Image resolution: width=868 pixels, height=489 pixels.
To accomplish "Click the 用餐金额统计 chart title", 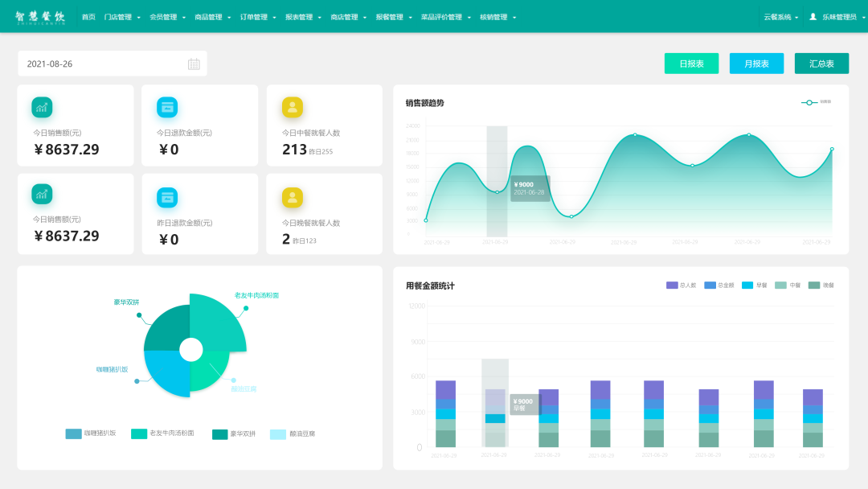I will click(430, 286).
